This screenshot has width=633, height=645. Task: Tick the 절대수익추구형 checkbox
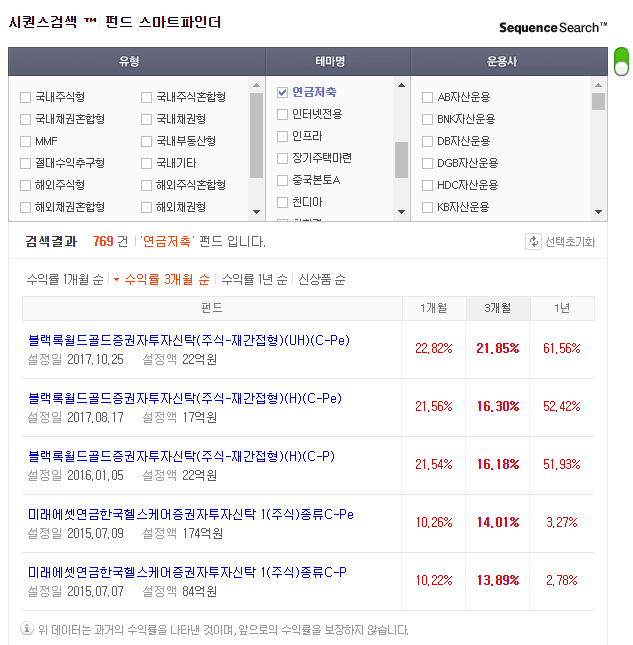pyautogui.click(x=26, y=163)
